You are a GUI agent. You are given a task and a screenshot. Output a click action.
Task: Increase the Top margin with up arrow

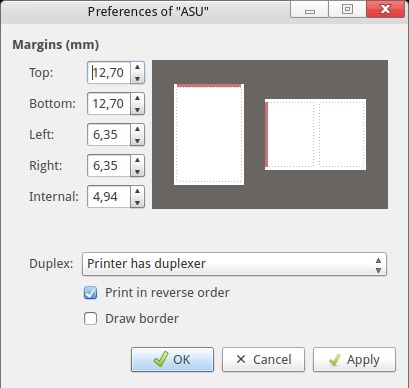[x=137, y=67]
